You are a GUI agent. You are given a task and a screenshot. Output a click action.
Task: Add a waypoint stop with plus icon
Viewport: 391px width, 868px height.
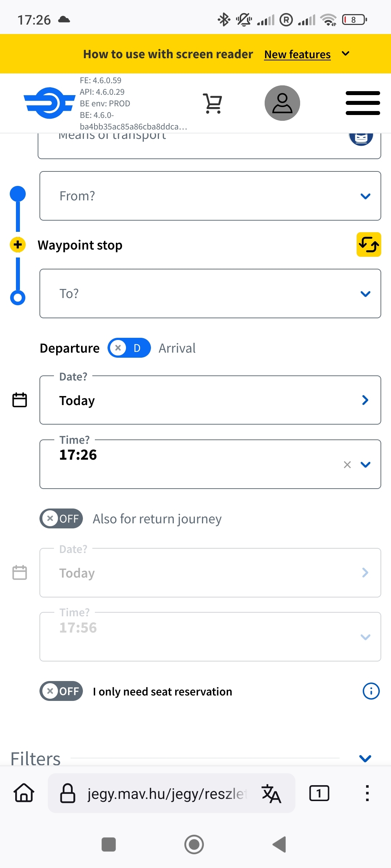tap(18, 245)
